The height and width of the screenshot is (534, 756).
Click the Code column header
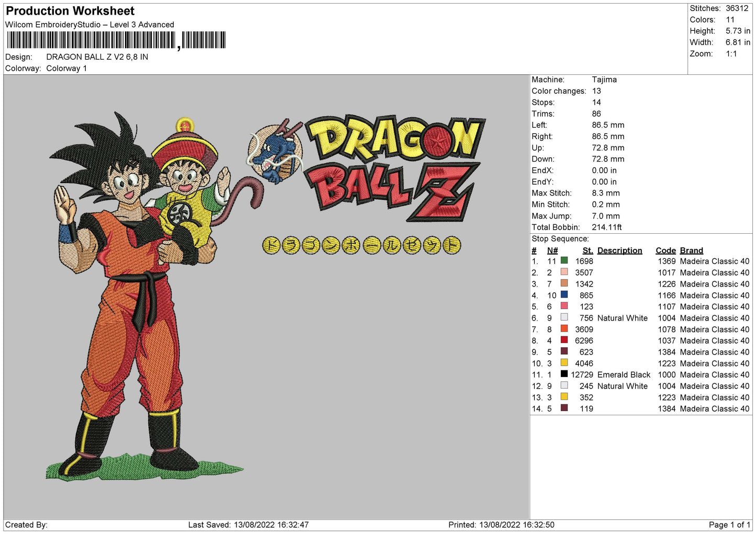pos(665,251)
